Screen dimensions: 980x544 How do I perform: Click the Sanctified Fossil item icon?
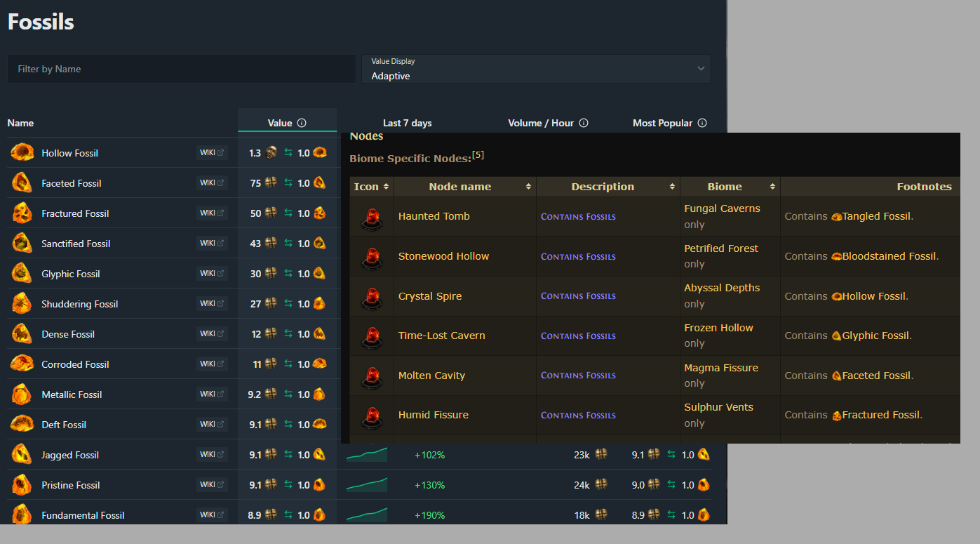(22, 243)
